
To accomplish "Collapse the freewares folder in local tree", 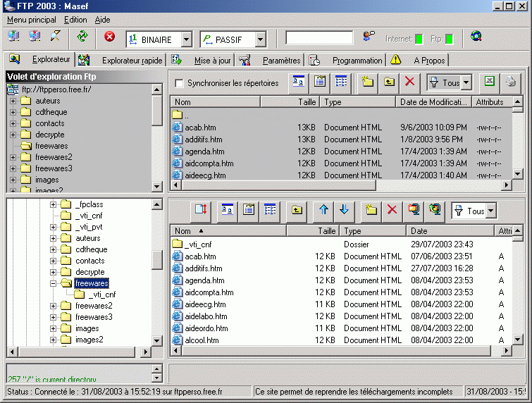I will (54, 283).
